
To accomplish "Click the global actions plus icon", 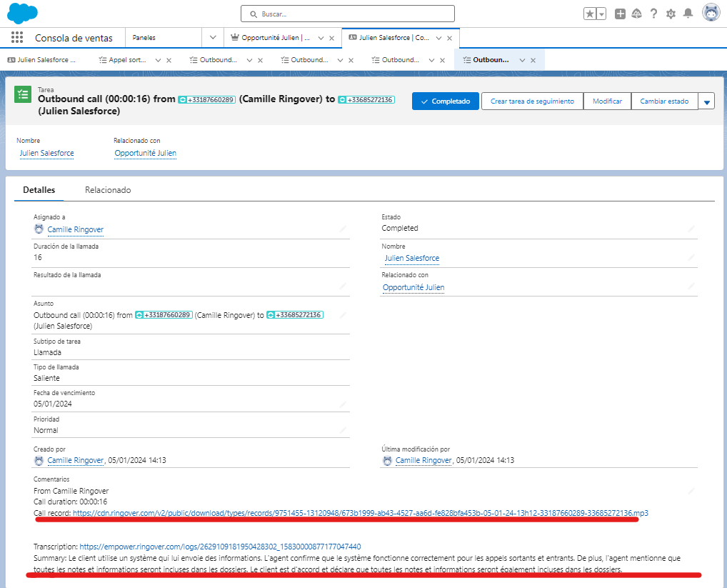I will pyautogui.click(x=620, y=14).
